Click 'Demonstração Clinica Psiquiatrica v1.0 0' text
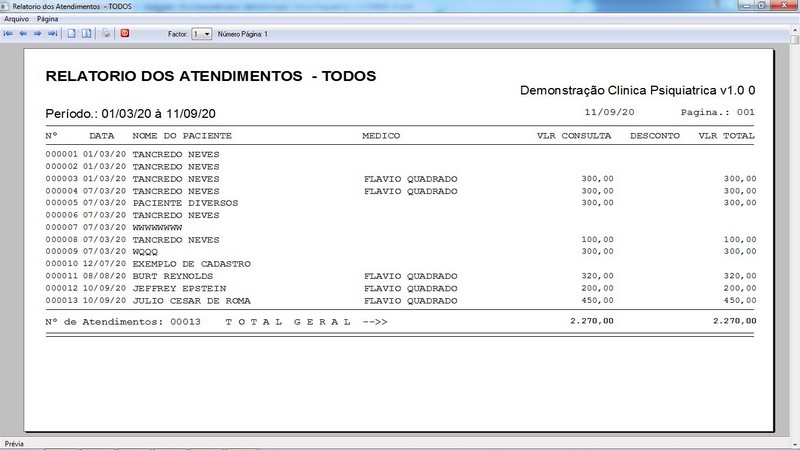Viewport: 800px width, 450px height. [x=637, y=90]
